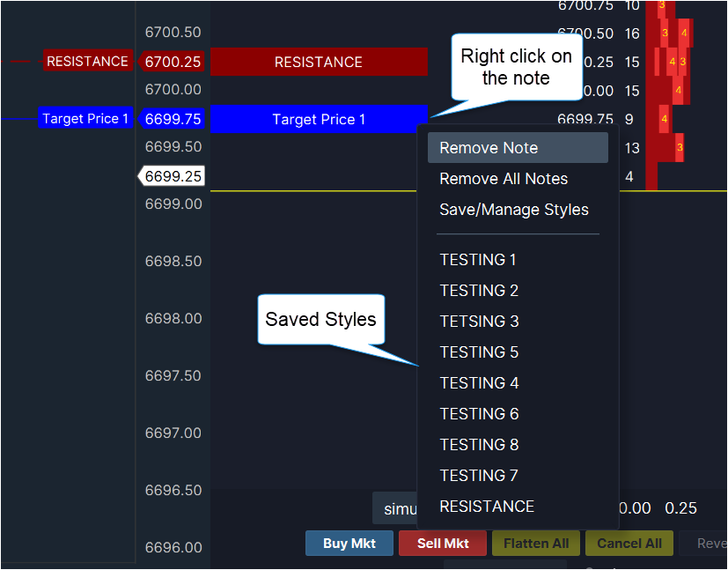This screenshot has height=570, width=728.
Task: Select Remove All Notes menu entry
Action: click(504, 179)
